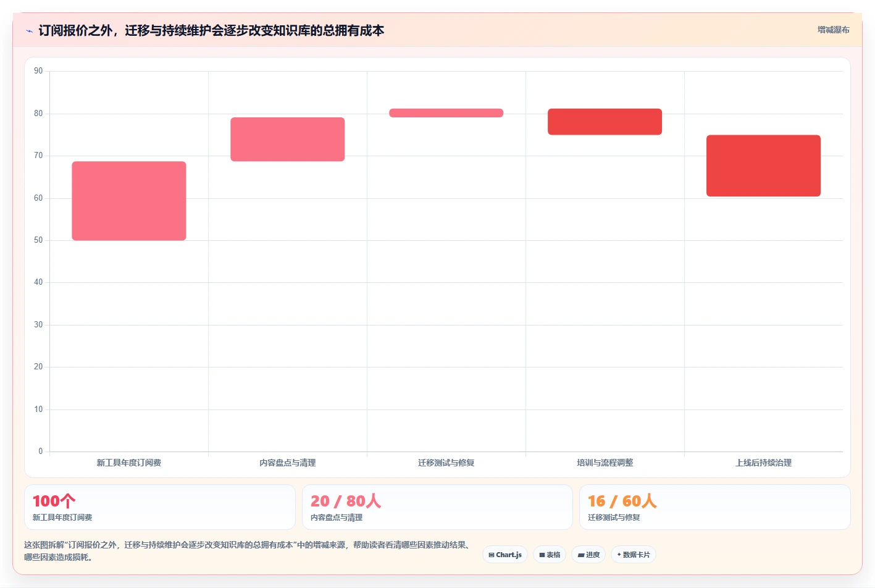The image size is (875, 588).
Task: Click x-axis label 培训与流程调整
Action: tap(605, 463)
